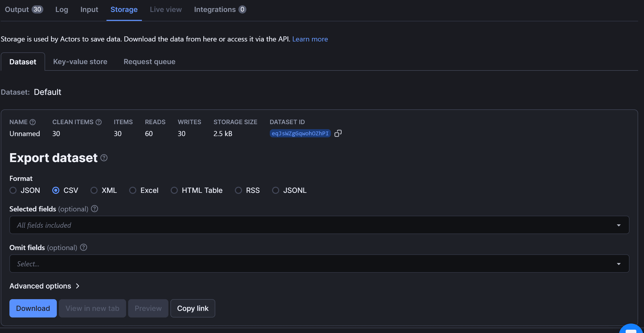The height and width of the screenshot is (333, 644).
Task: Click the dataset ID badge eqJsWZgGqwohOZhPI
Action: pyautogui.click(x=300, y=133)
